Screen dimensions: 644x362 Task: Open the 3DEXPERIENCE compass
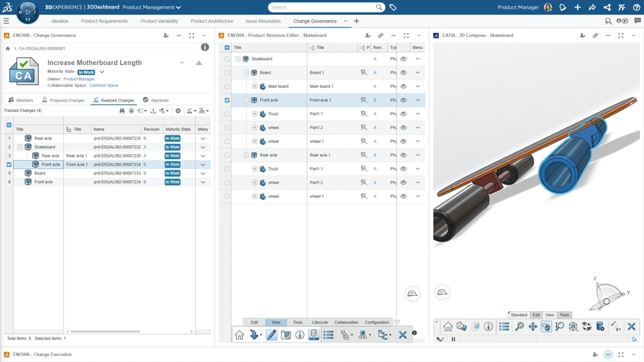(x=28, y=12)
